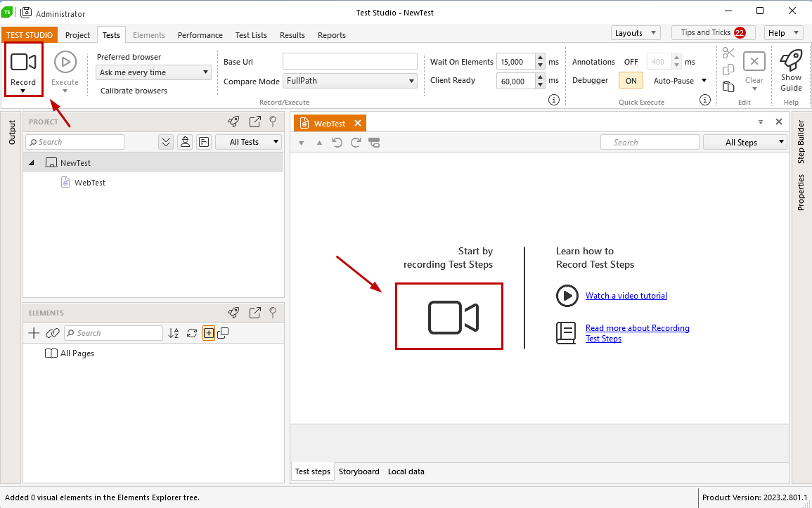812x508 pixels.
Task: Refresh the Elements tree
Action: (192, 333)
